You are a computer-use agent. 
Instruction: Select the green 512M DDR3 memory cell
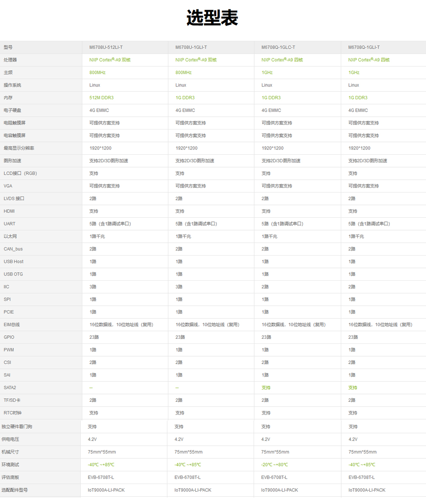click(101, 98)
